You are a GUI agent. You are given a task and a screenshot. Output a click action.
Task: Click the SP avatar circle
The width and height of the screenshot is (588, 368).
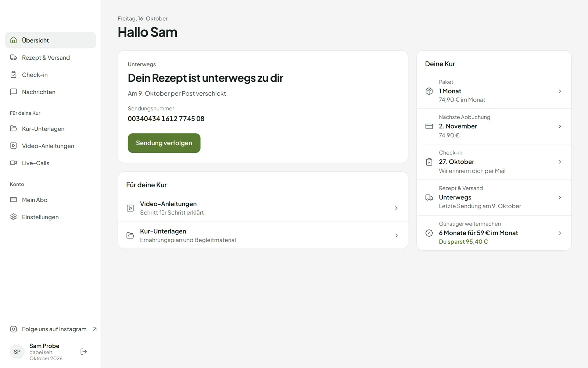pyautogui.click(x=17, y=352)
